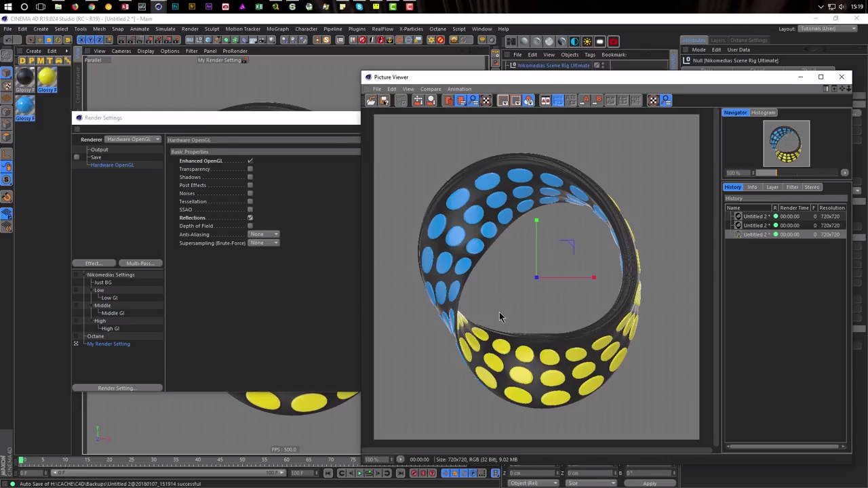The image size is (868, 488).
Task: Open Chrome from the Windows taskbar
Action: pos(92,7)
